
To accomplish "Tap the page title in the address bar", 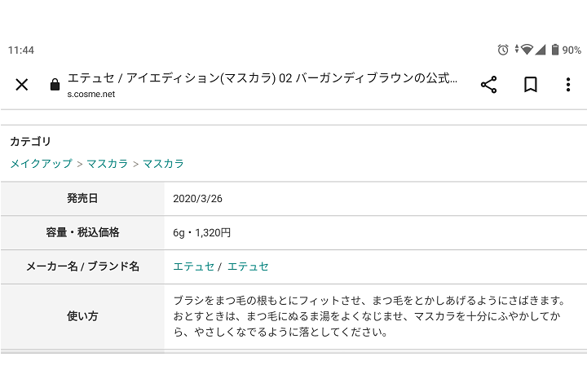I will [262, 77].
